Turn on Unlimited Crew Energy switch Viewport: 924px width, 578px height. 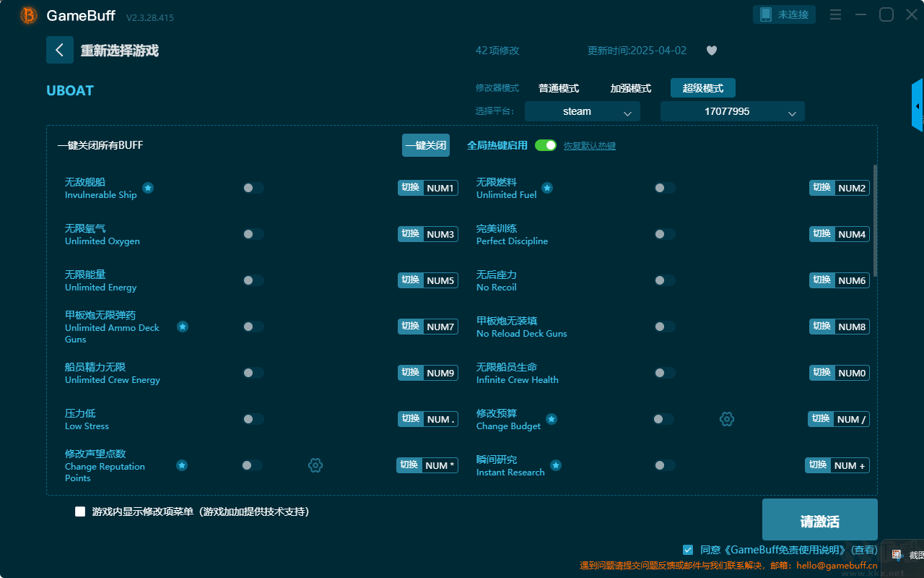coord(253,373)
